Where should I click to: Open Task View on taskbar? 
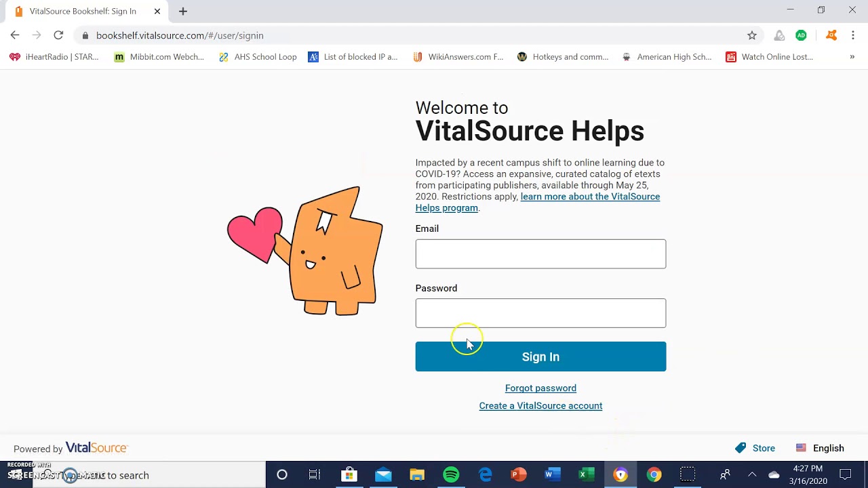point(315,475)
